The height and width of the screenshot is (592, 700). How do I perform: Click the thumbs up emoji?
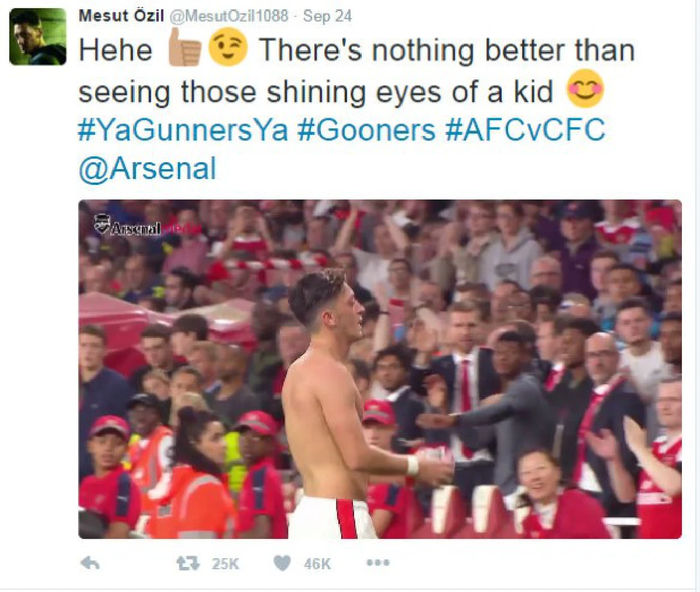[185, 49]
